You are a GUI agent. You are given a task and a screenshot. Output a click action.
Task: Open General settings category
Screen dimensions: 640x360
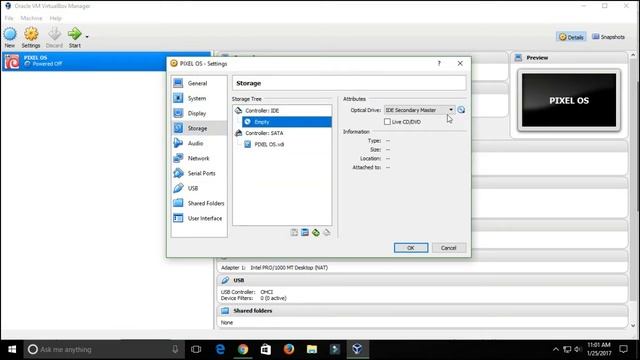(x=199, y=83)
